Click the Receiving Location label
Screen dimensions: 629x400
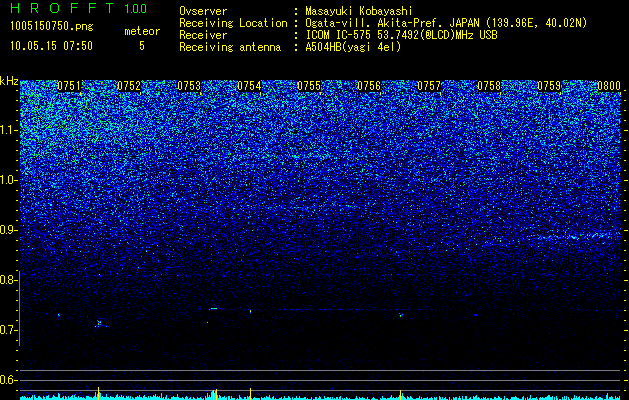pos(233,23)
